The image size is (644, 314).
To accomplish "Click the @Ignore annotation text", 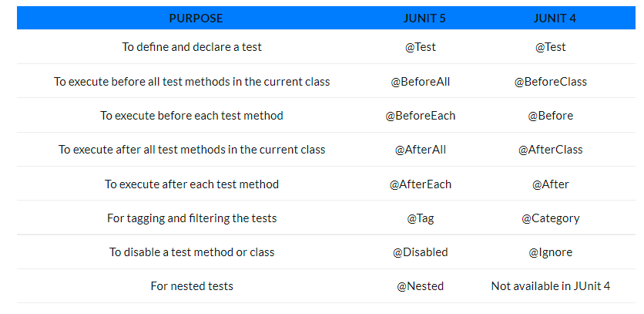I will pos(550,252).
